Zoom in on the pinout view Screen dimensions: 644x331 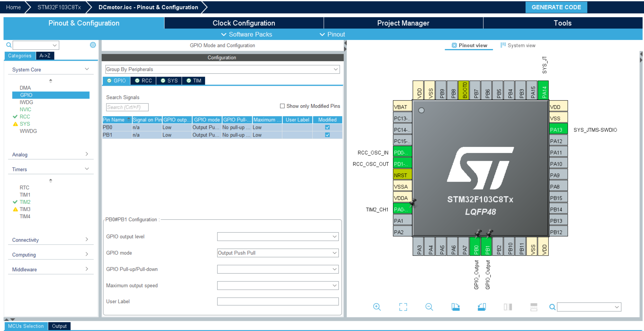[x=377, y=307]
